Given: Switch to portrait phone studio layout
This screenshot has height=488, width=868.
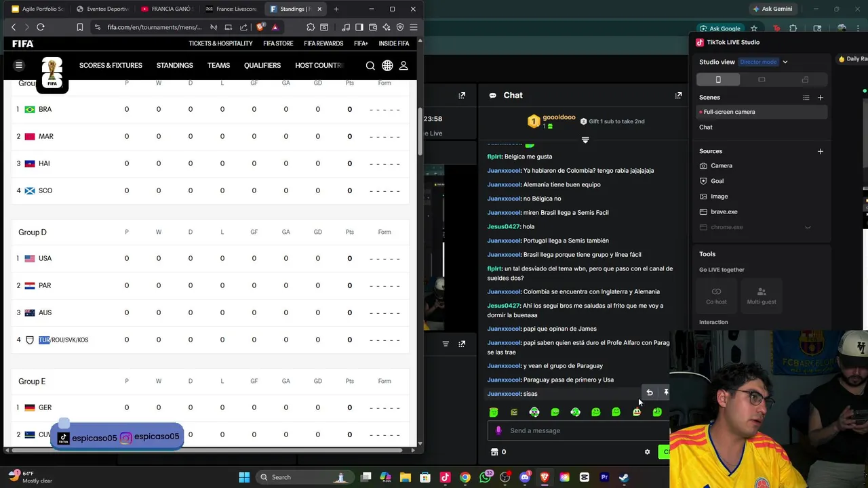Looking at the screenshot, I should (718, 80).
